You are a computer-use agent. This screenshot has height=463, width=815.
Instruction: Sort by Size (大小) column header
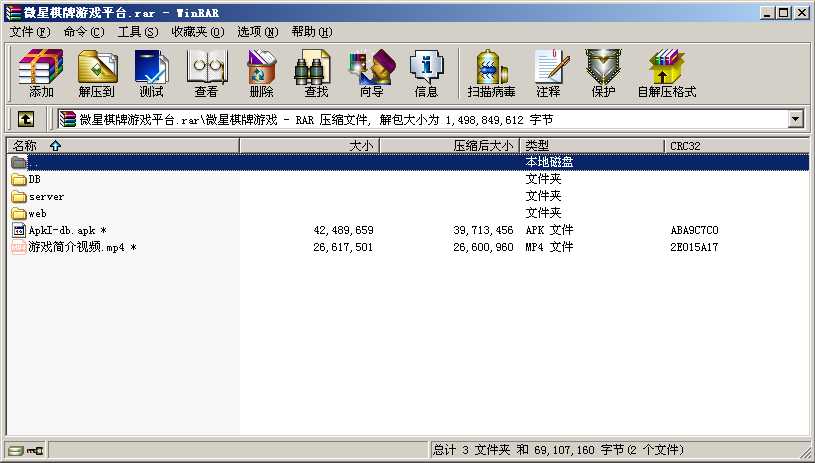click(x=310, y=145)
